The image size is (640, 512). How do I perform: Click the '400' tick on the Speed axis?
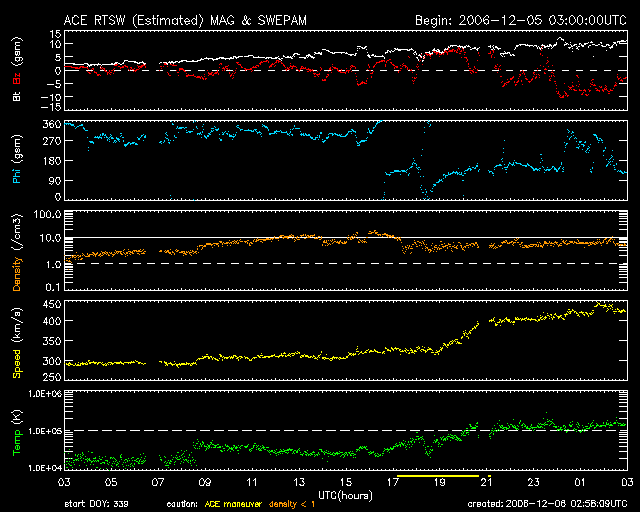[52, 321]
